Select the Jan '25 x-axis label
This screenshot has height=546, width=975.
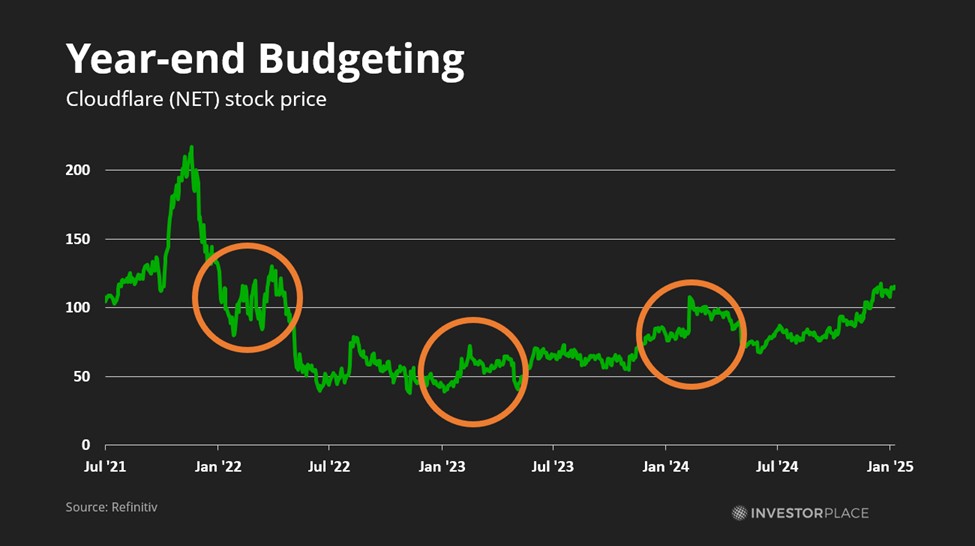[890, 466]
